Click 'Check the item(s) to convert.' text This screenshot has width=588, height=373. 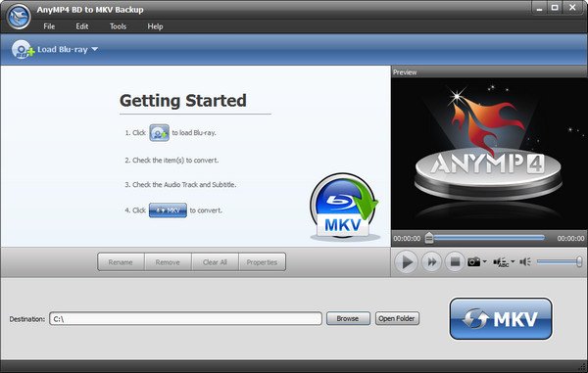[171, 161]
